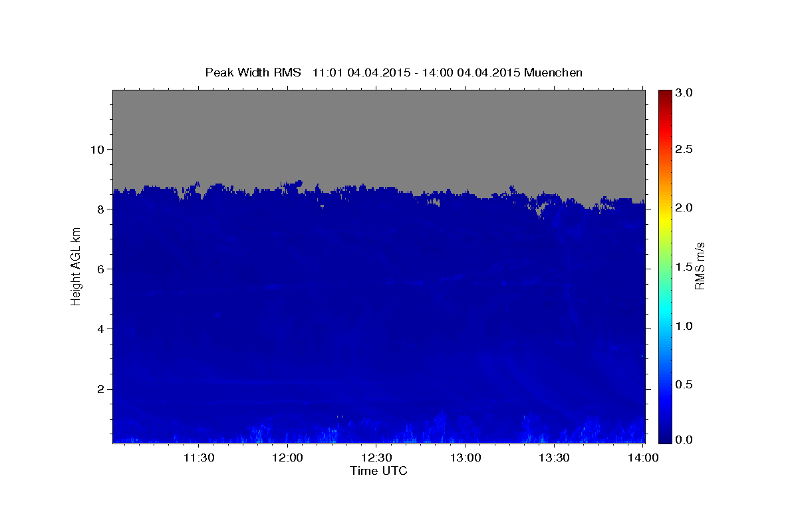Click the 12:30 time tick label
The image size is (798, 532).
tap(376, 458)
